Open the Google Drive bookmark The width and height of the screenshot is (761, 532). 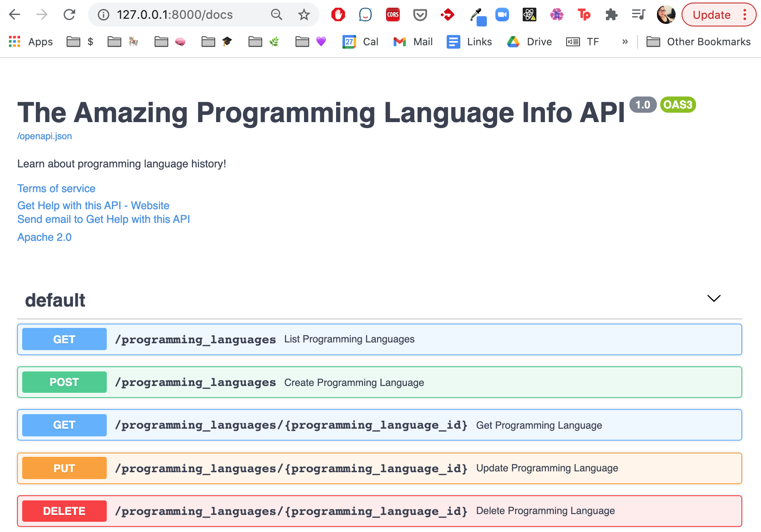(529, 41)
